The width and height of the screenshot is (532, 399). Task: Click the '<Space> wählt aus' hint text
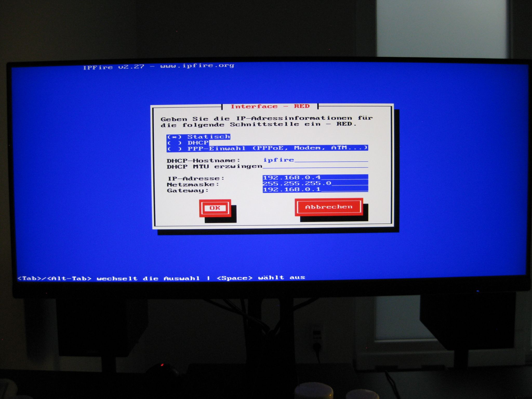(261, 278)
